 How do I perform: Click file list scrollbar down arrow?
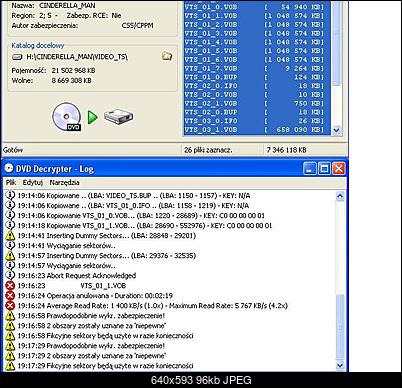[x=336, y=130]
